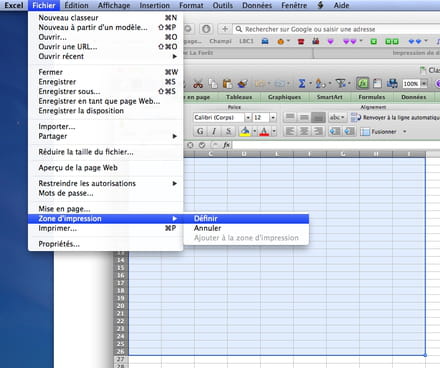Click the Filter funnel icon
This screenshot has width=440, height=368.
[x=341, y=83]
